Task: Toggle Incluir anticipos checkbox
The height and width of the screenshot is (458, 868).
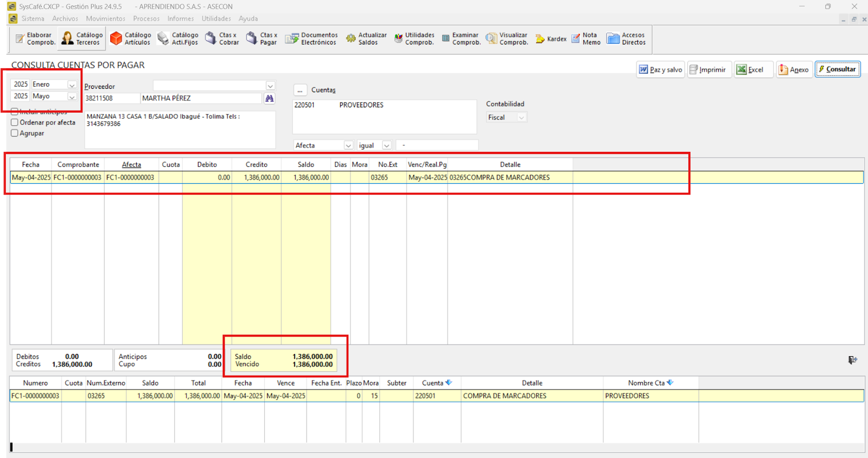Action: tap(15, 112)
